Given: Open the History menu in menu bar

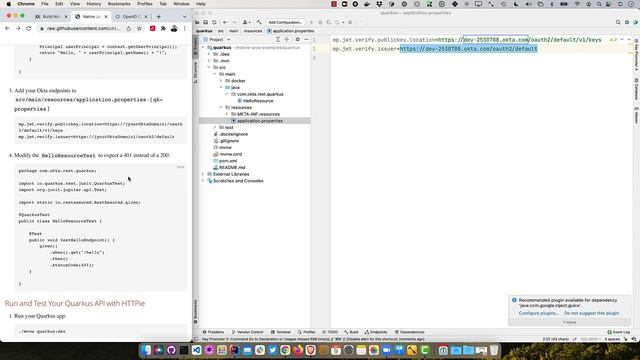Looking at the screenshot, I should (x=93, y=4).
